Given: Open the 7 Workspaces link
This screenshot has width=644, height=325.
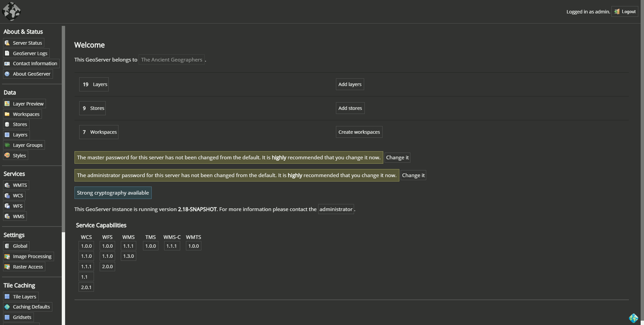Looking at the screenshot, I should 99,132.
